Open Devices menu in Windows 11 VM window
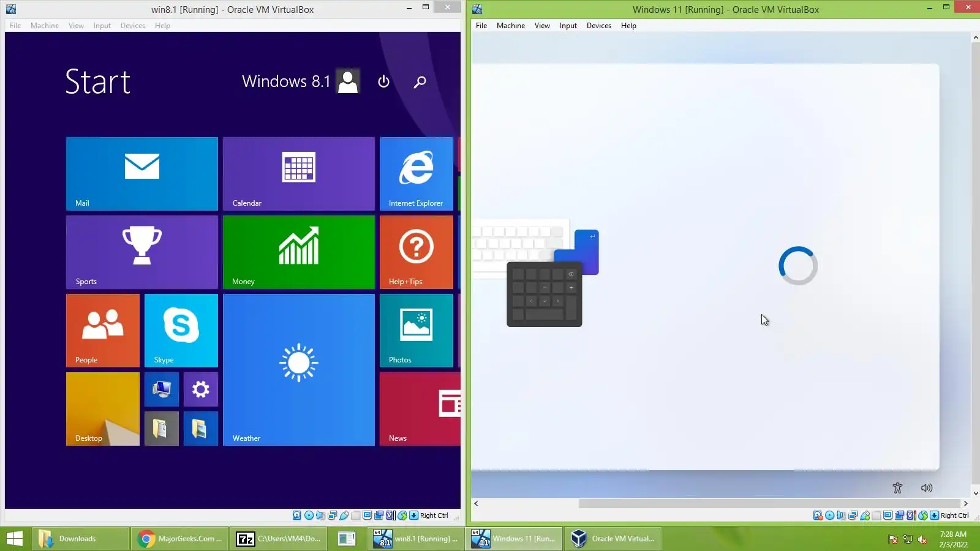The height and width of the screenshot is (551, 980). 599,26
